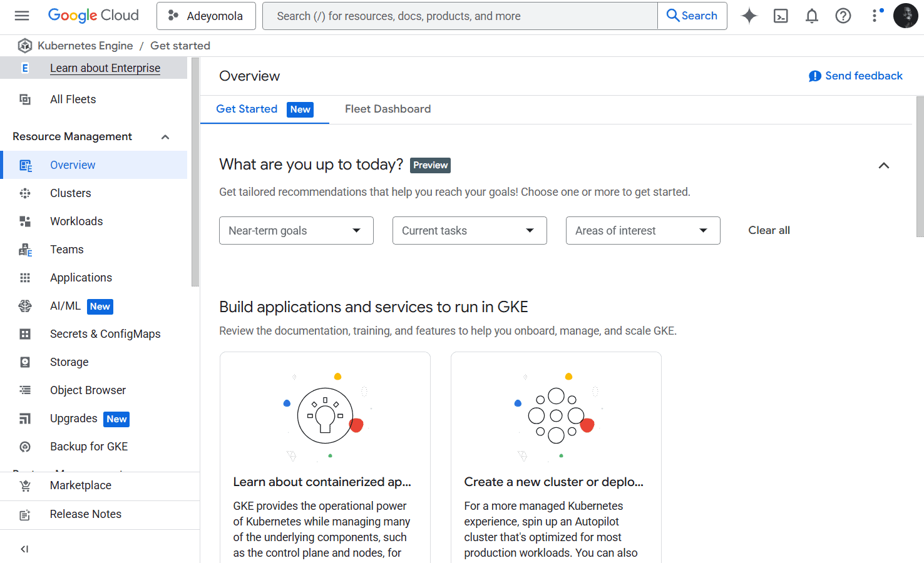Image resolution: width=924 pixels, height=563 pixels.
Task: Open notifications bell icon
Action: point(812,16)
